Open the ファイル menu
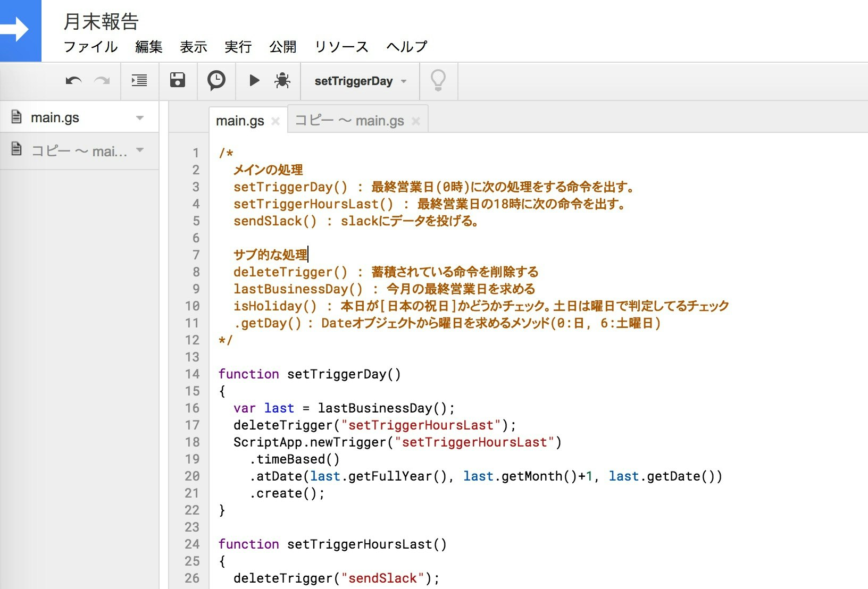Viewport: 868px width, 589px height. [x=90, y=47]
